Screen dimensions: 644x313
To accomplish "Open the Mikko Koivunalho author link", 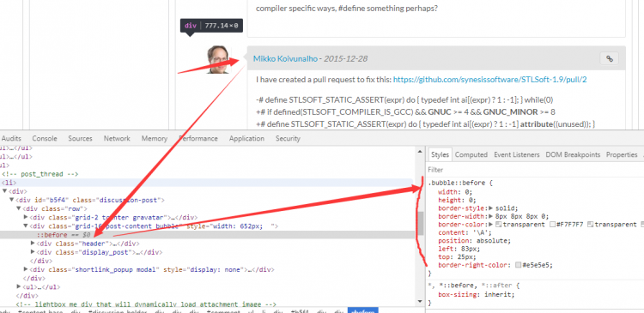I will pyautogui.click(x=285, y=58).
